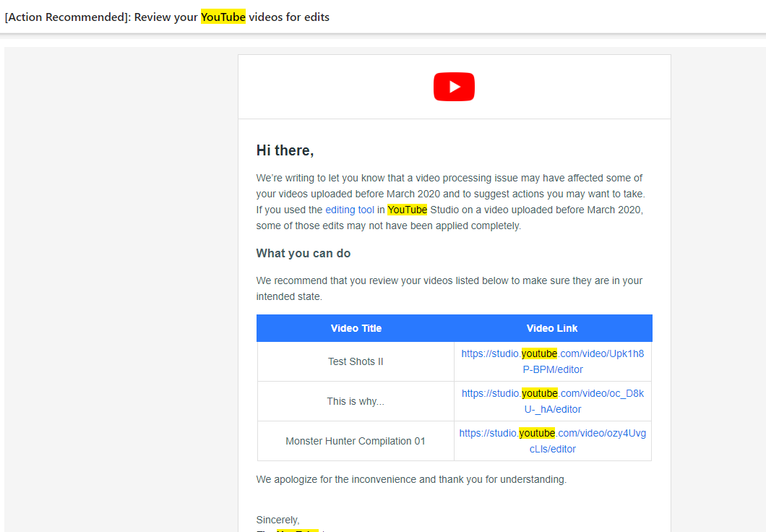The image size is (766, 532).
Task: Open the Test Shots II editor link
Action: click(x=553, y=361)
